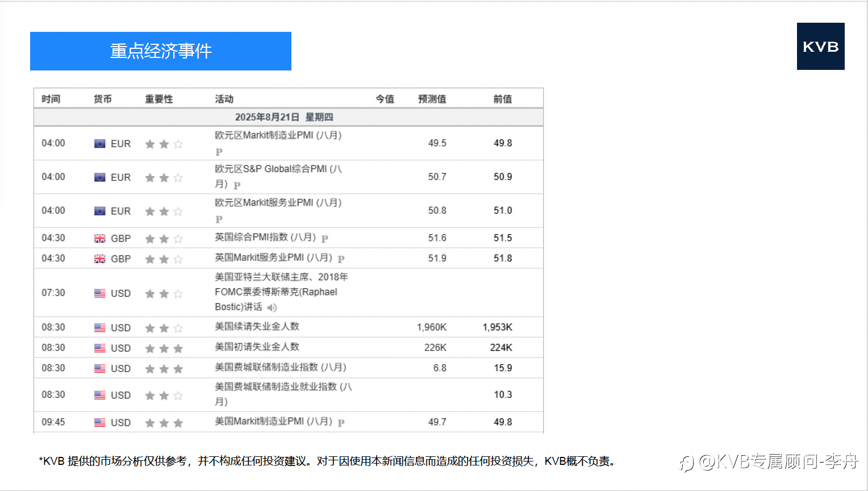The image size is (868, 491).
Task: Open event 欧元区Markit服务业PMI (八月)
Action: (x=278, y=203)
